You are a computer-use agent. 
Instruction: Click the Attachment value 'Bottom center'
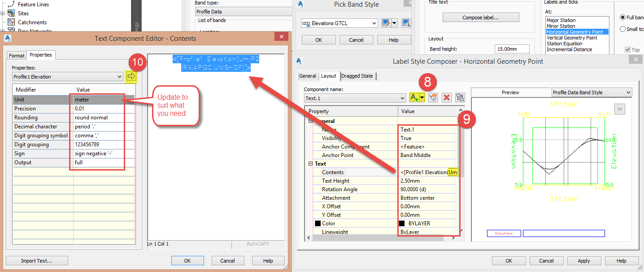428,198
